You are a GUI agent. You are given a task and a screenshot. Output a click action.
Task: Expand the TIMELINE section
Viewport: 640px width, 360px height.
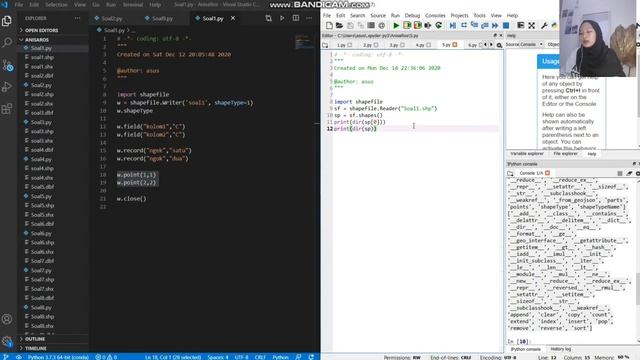click(36, 348)
